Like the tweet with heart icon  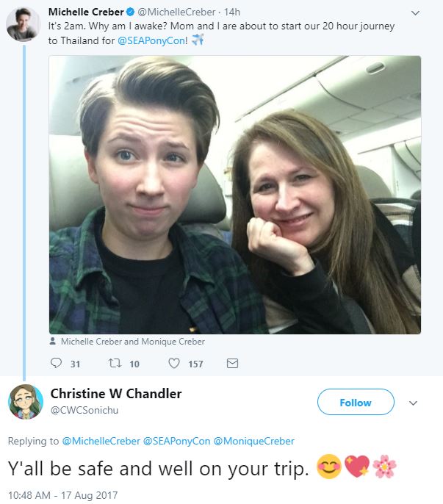point(174,363)
